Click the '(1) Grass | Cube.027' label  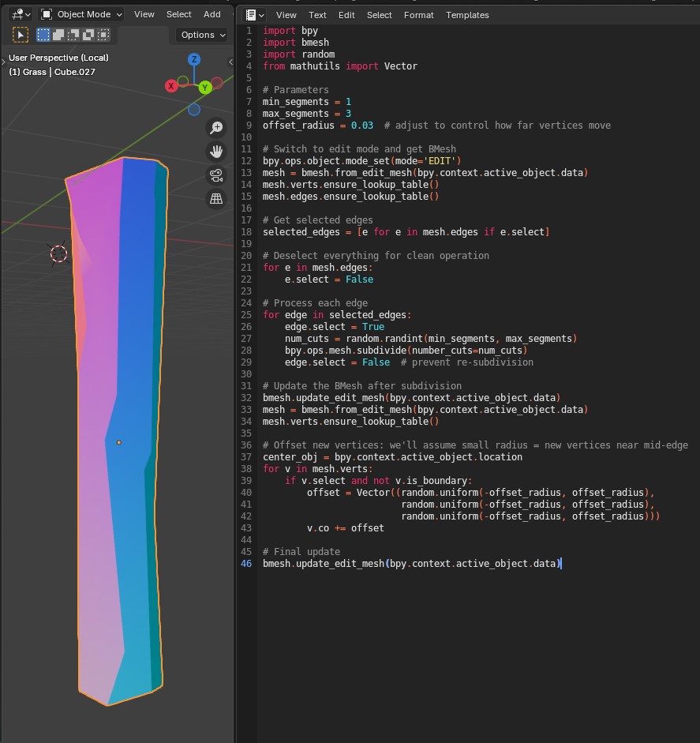coord(52,72)
